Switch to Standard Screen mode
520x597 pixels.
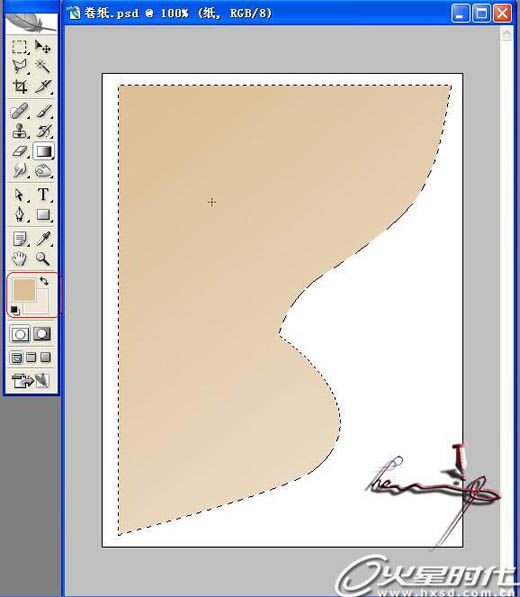(16, 358)
